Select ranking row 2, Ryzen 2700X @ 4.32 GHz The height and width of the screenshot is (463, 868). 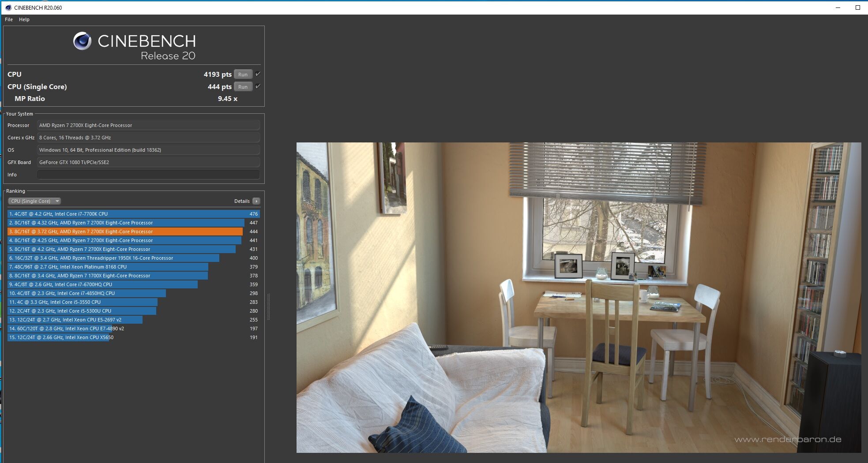[133, 223]
